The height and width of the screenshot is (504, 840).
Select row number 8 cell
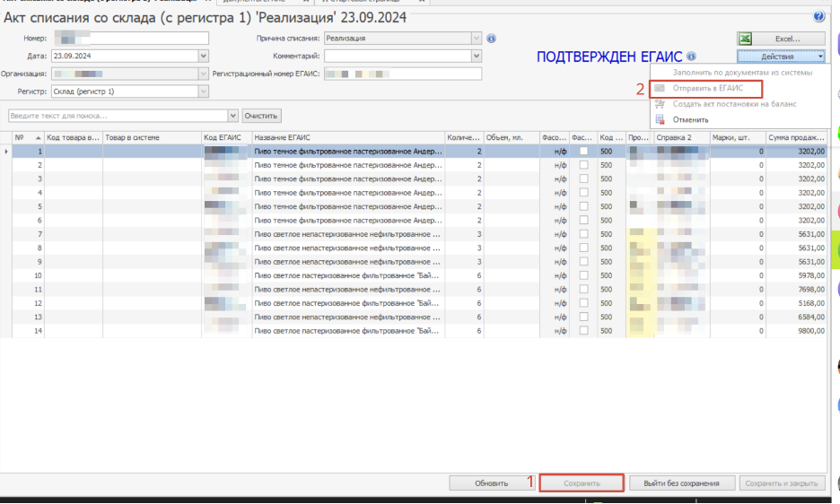(28, 248)
